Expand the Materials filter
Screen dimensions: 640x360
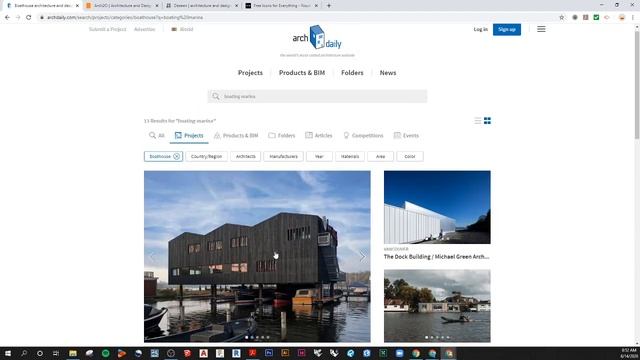point(350,156)
